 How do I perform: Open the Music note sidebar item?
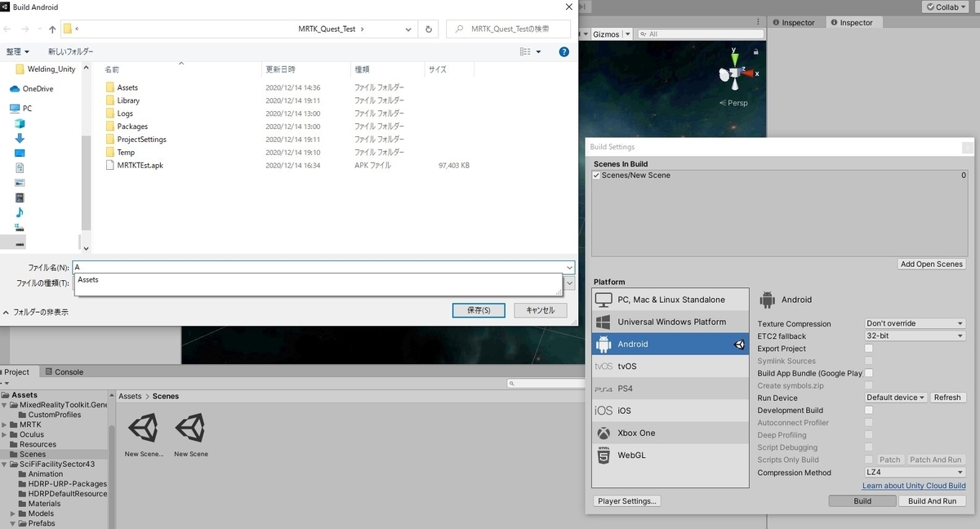[x=20, y=212]
